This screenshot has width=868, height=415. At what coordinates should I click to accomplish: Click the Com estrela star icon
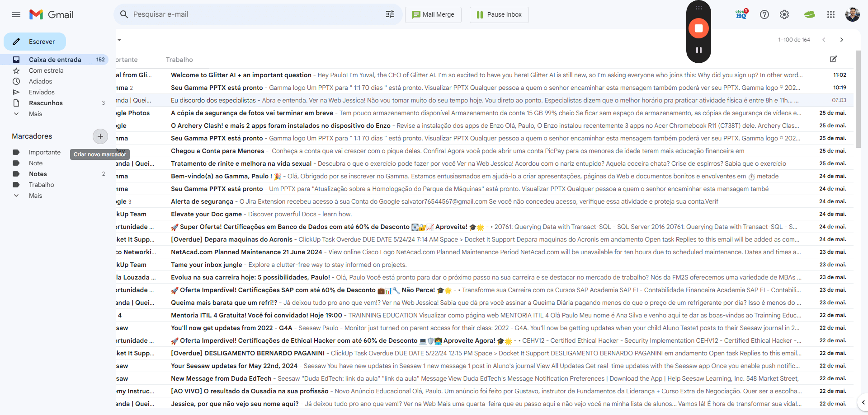pos(16,70)
